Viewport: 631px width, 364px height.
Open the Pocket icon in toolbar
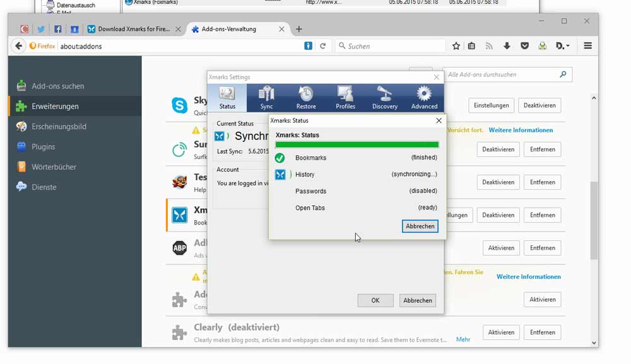[x=524, y=46]
